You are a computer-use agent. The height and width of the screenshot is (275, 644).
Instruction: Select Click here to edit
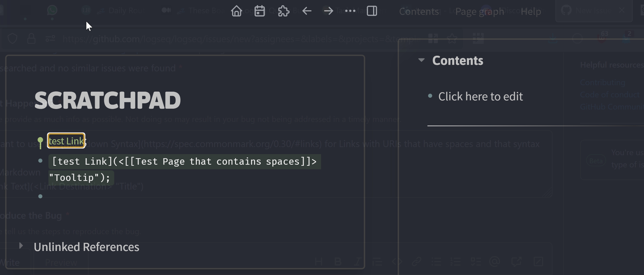click(480, 96)
